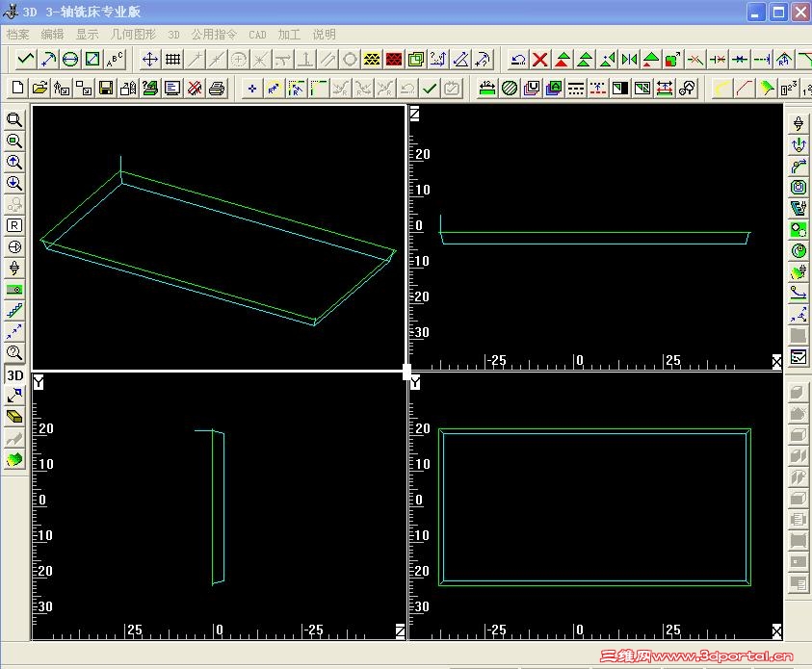Select the polyline drawing tool
The image size is (812, 669).
point(26,60)
